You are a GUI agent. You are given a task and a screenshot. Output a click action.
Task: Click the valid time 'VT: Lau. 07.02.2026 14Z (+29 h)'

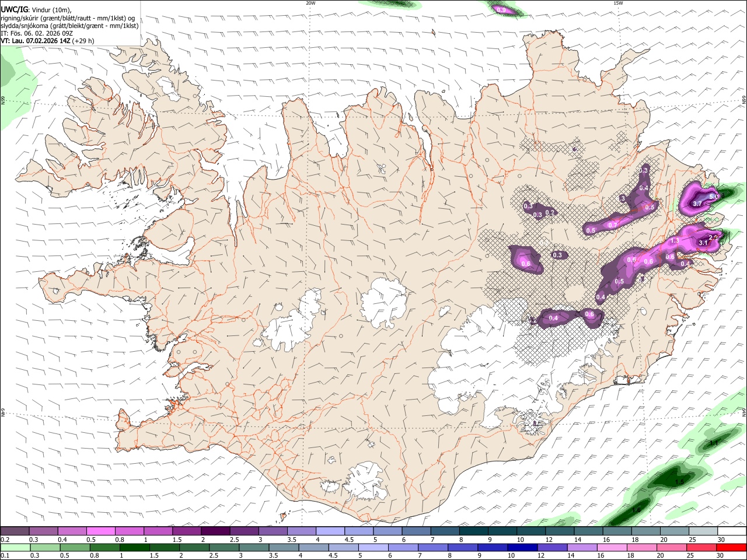coord(47,41)
